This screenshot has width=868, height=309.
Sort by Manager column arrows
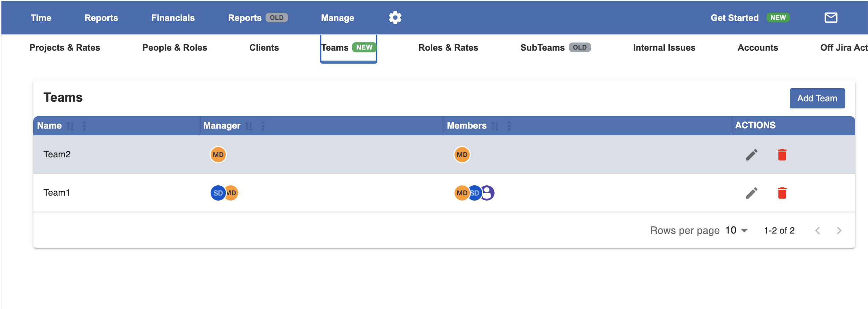pos(249,126)
